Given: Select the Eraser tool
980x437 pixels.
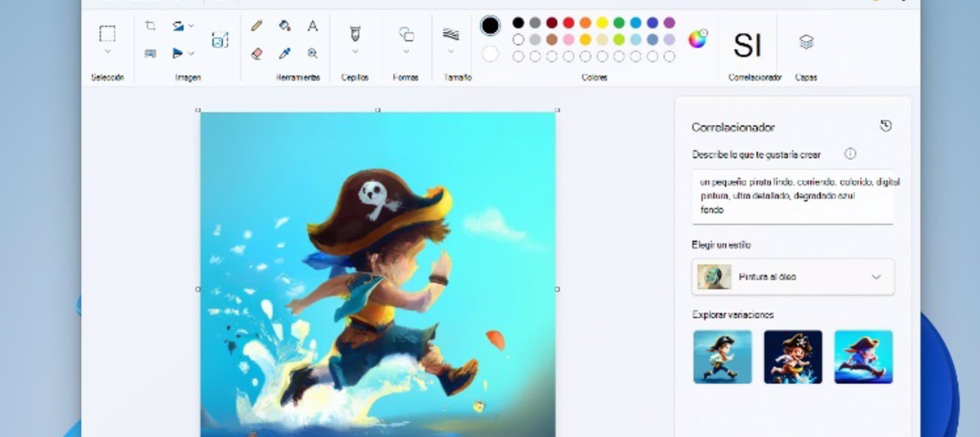Looking at the screenshot, I should point(257,53).
